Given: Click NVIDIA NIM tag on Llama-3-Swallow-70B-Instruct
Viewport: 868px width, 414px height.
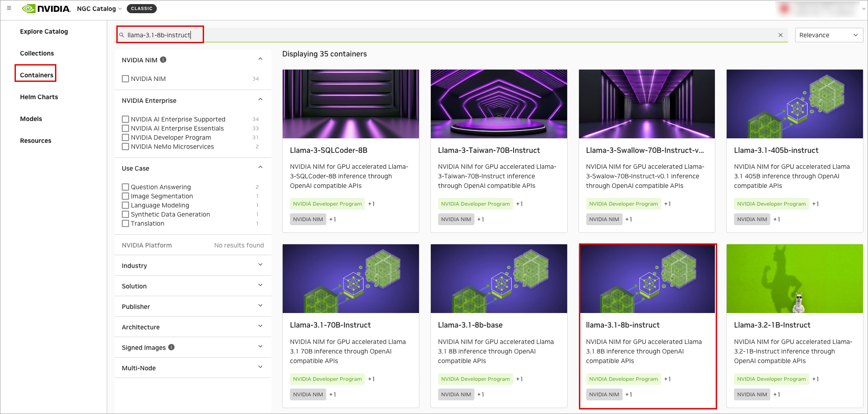Looking at the screenshot, I should tap(604, 219).
